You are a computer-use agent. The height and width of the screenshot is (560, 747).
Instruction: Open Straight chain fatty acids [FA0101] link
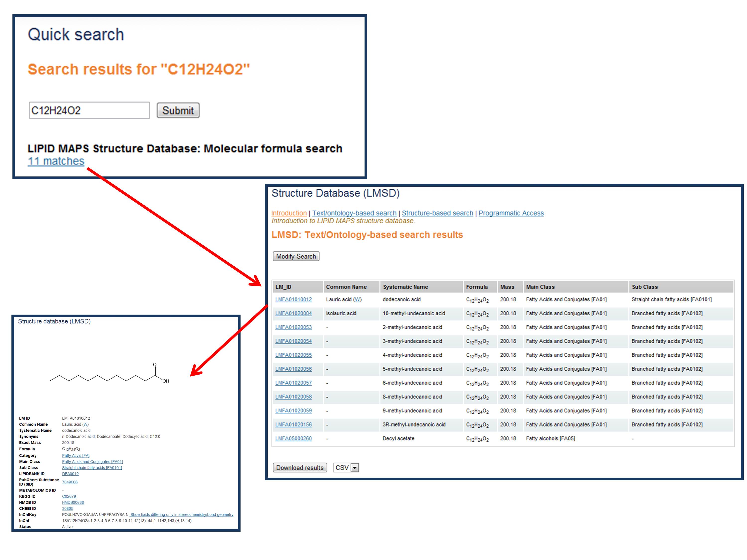click(92, 467)
